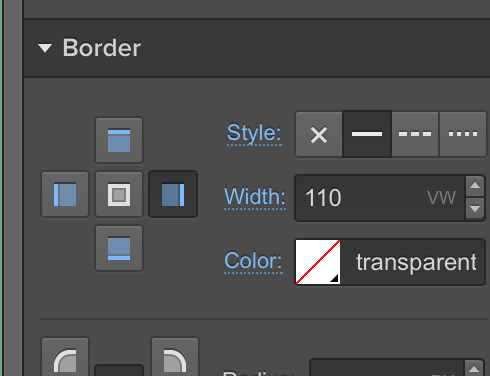Open the VW unit selector

pos(441,198)
